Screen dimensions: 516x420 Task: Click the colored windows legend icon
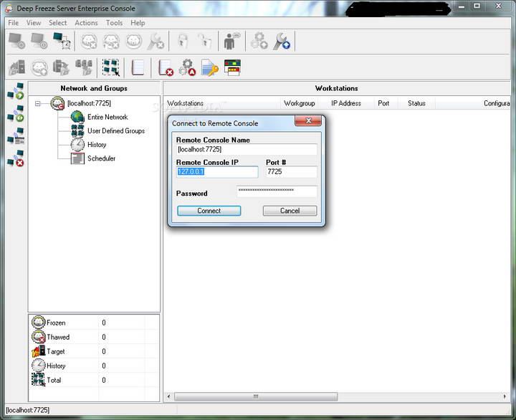coord(232,67)
